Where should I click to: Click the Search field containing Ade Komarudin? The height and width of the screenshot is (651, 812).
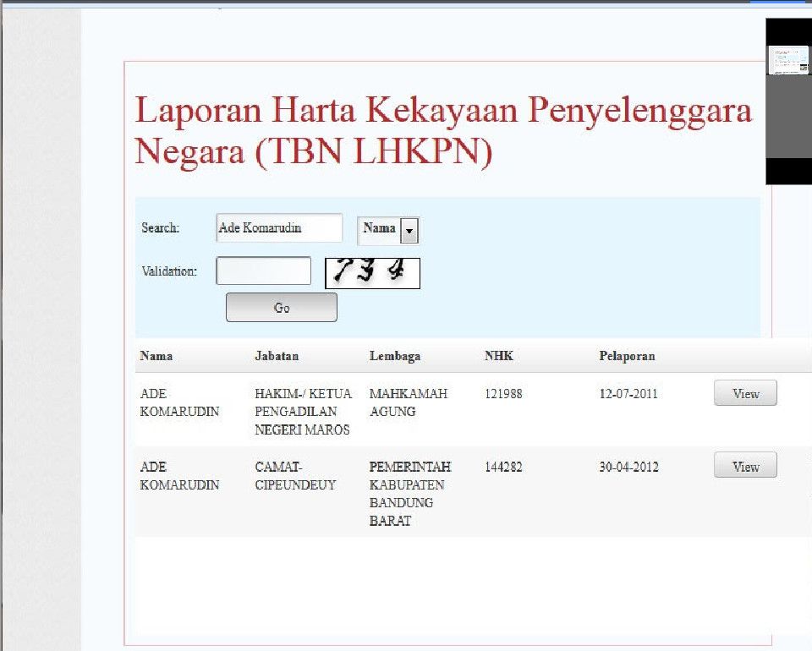(278, 228)
